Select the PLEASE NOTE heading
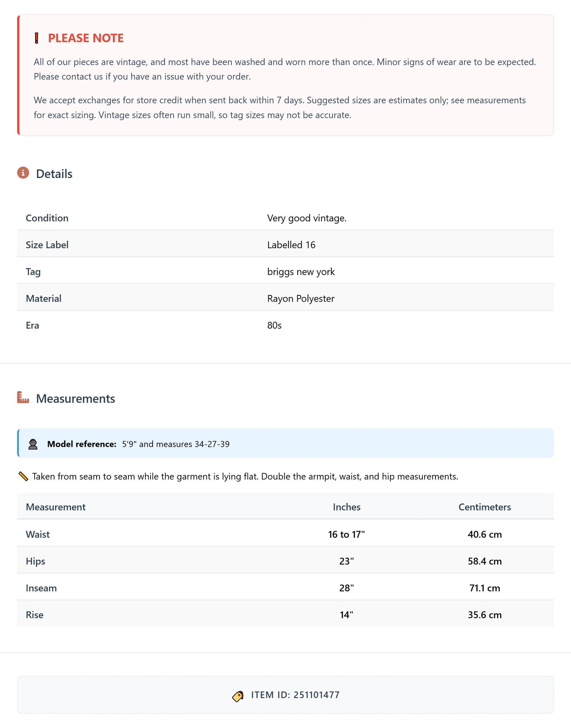 (86, 38)
